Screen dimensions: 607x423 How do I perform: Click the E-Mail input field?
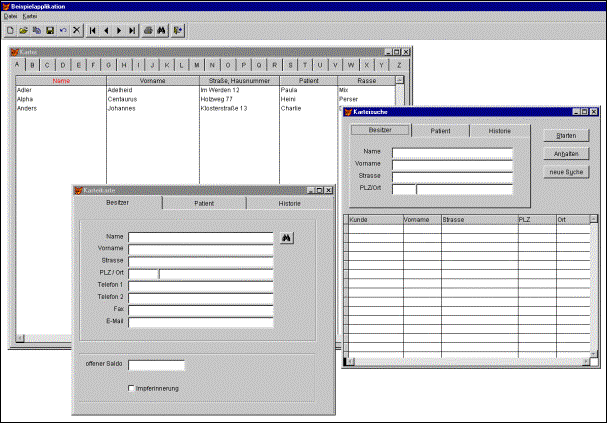point(200,322)
